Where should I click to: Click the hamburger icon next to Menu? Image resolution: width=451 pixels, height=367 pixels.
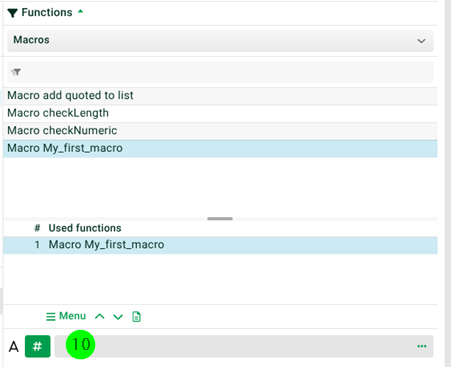click(x=51, y=316)
